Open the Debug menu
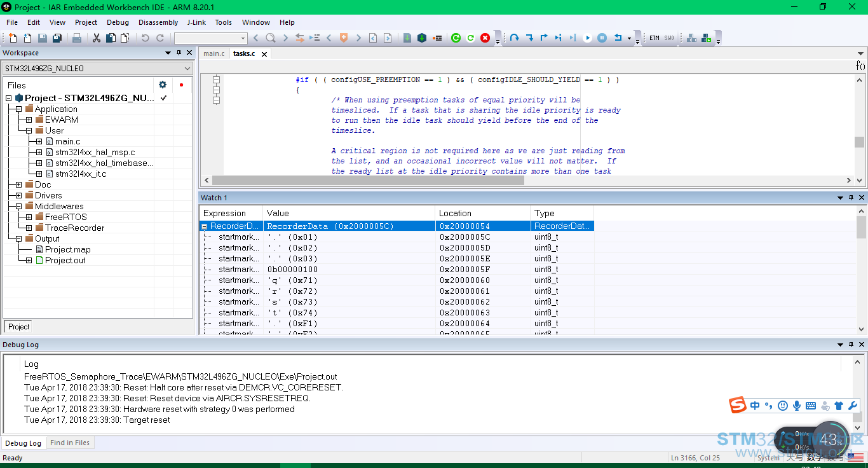Screen dimensions: 868x468 tap(118, 22)
